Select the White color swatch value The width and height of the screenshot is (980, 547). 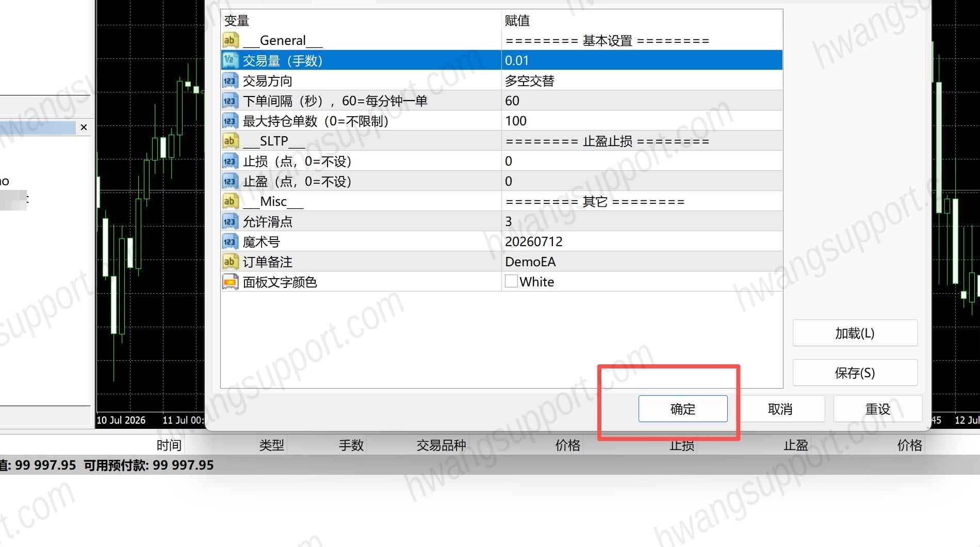[511, 281]
